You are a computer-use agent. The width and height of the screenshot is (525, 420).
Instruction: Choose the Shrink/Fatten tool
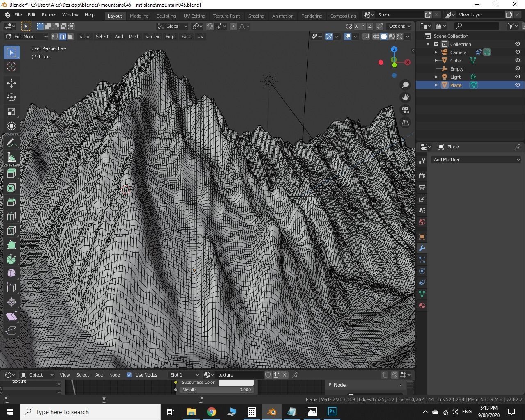pyautogui.click(x=11, y=302)
